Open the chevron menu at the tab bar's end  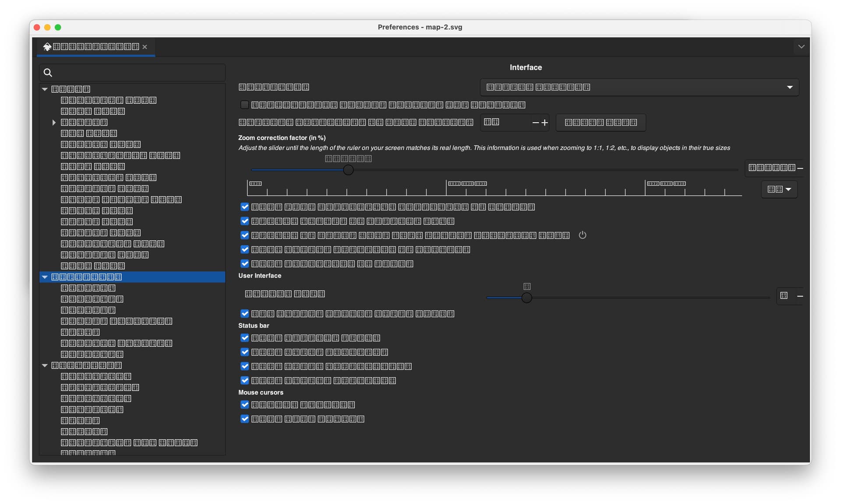(801, 46)
